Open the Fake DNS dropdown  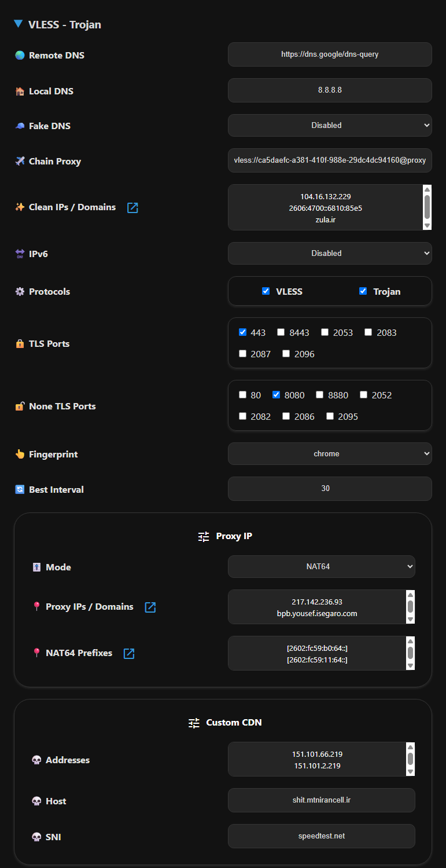tap(330, 125)
